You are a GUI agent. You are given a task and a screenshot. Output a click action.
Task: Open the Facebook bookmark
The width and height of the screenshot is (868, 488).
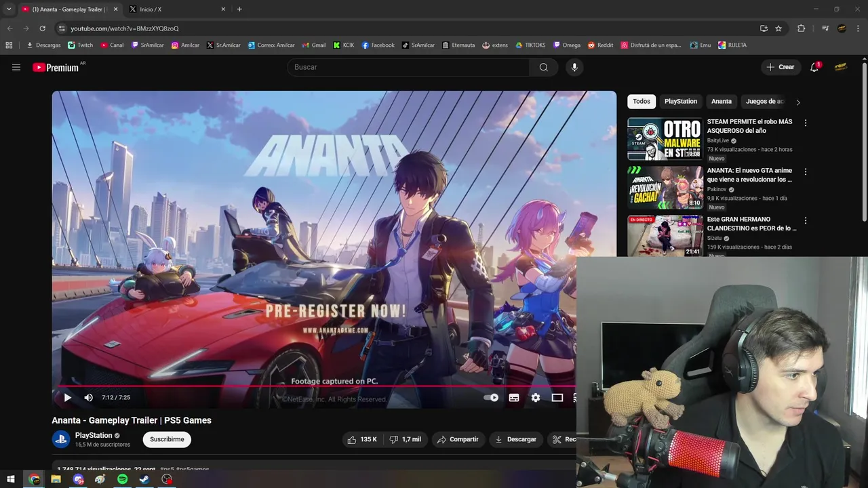(378, 45)
